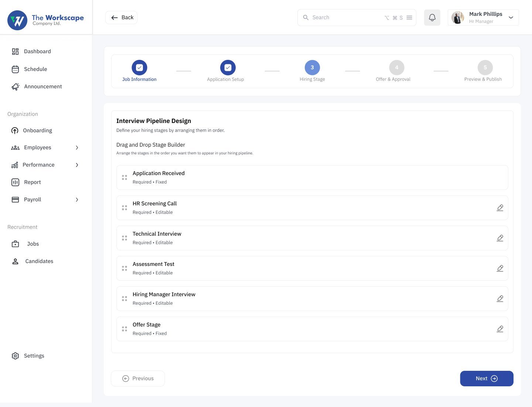532x407 pixels.
Task: Expand the Payroll submenu chevron
Action: point(77,200)
